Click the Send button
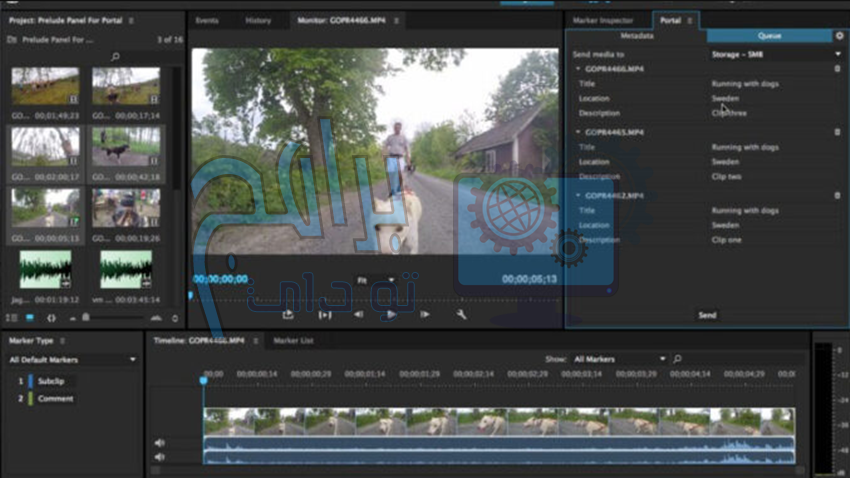The height and width of the screenshot is (478, 850). (x=707, y=315)
